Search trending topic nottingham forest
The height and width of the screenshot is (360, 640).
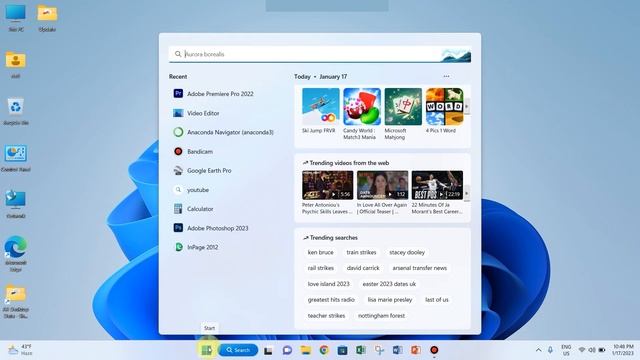tap(381, 316)
